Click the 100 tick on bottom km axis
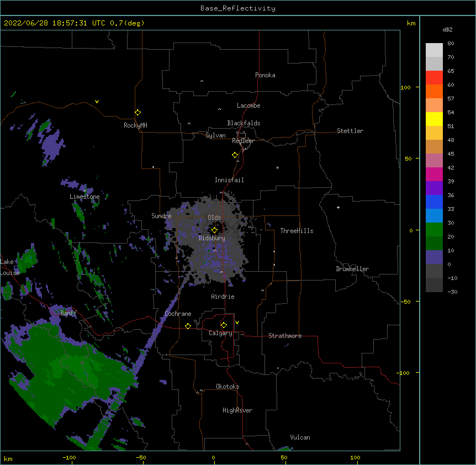 click(x=355, y=458)
